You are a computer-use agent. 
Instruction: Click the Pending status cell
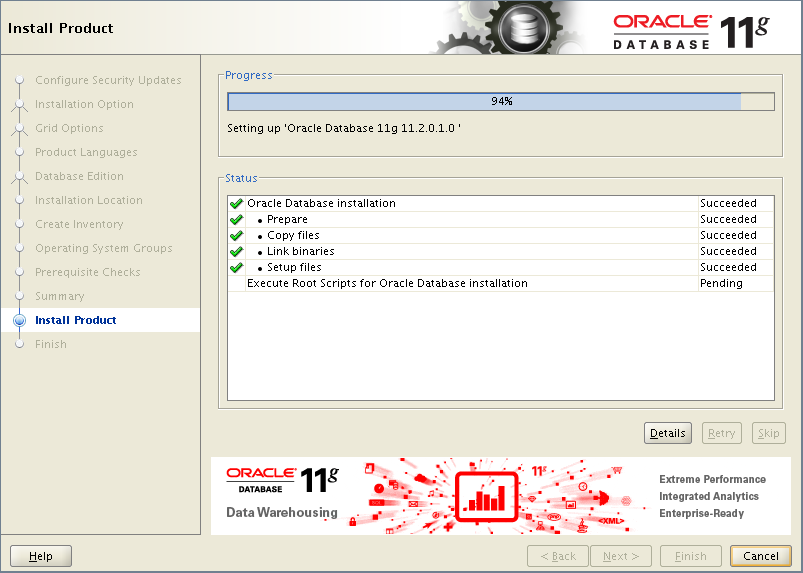[x=736, y=283]
